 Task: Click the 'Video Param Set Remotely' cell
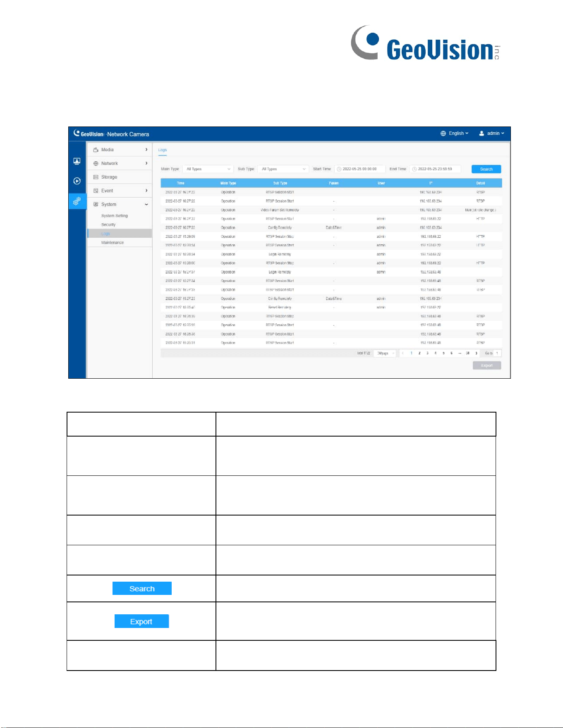pos(280,210)
